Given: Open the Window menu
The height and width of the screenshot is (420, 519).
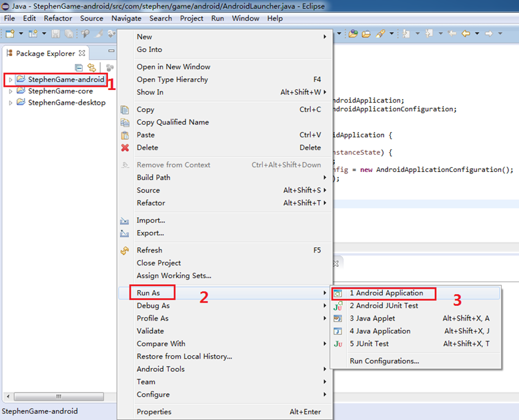Looking at the screenshot, I should pos(245,19).
